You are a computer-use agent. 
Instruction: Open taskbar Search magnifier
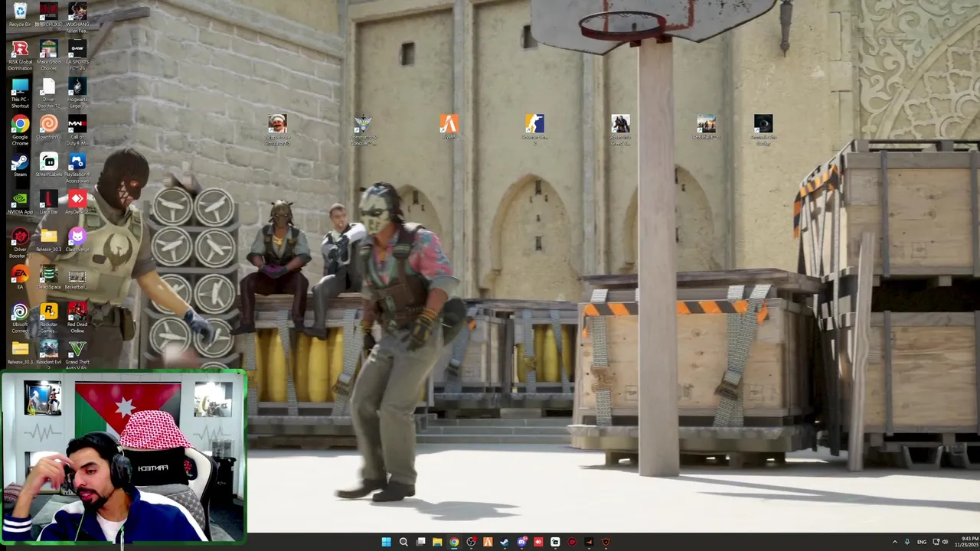[x=403, y=542]
